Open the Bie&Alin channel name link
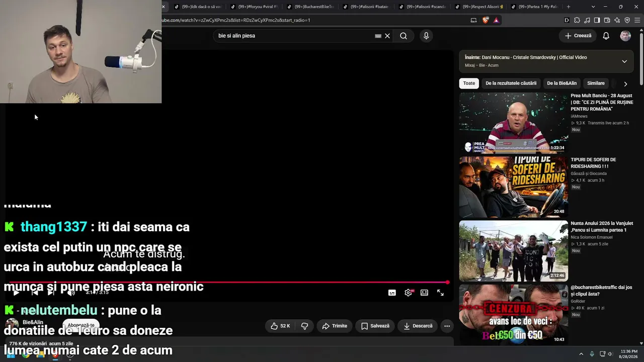The height and width of the screenshot is (362, 644). (33, 322)
